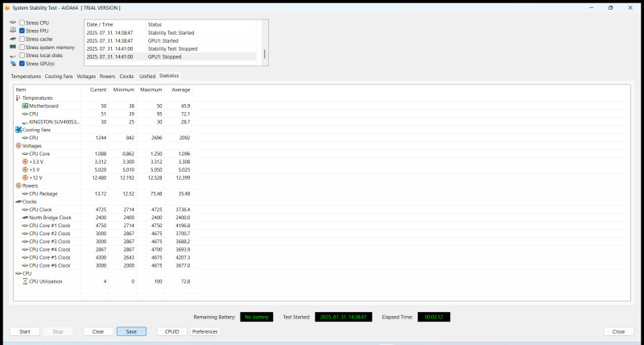Click the CPU Core #3 Clock row label
Image resolution: width=644 pixels, height=345 pixels.
50,242
